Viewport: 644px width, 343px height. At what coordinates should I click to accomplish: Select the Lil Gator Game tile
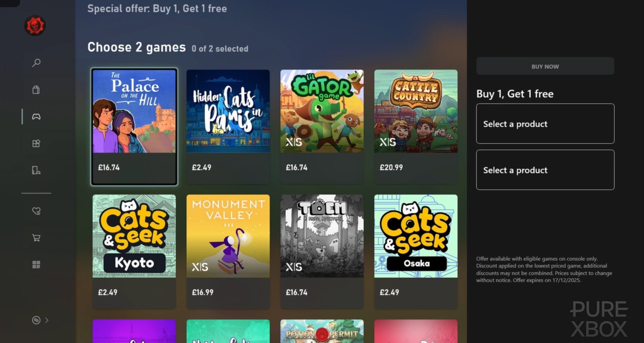pyautogui.click(x=322, y=127)
